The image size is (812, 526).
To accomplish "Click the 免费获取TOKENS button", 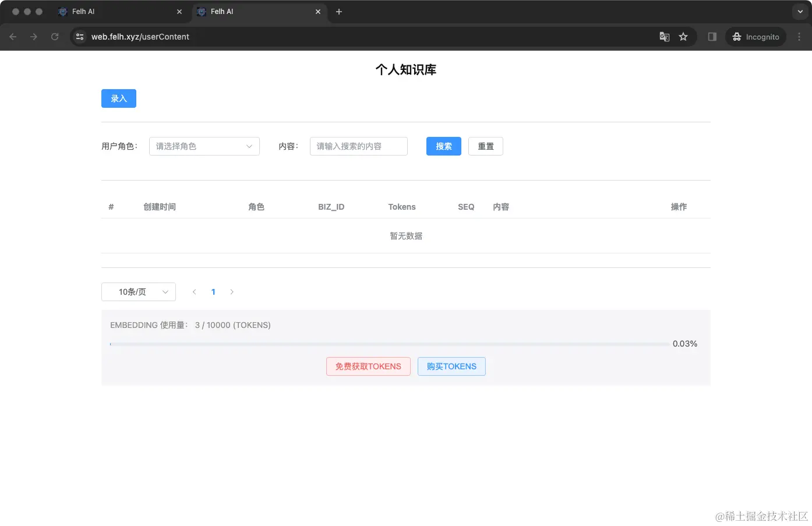I will (x=368, y=366).
